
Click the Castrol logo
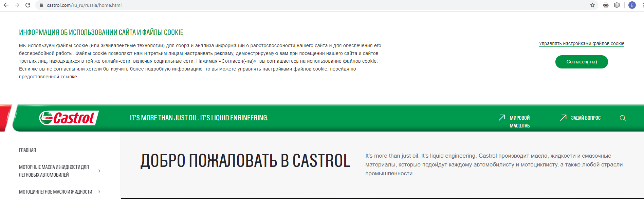69,118
